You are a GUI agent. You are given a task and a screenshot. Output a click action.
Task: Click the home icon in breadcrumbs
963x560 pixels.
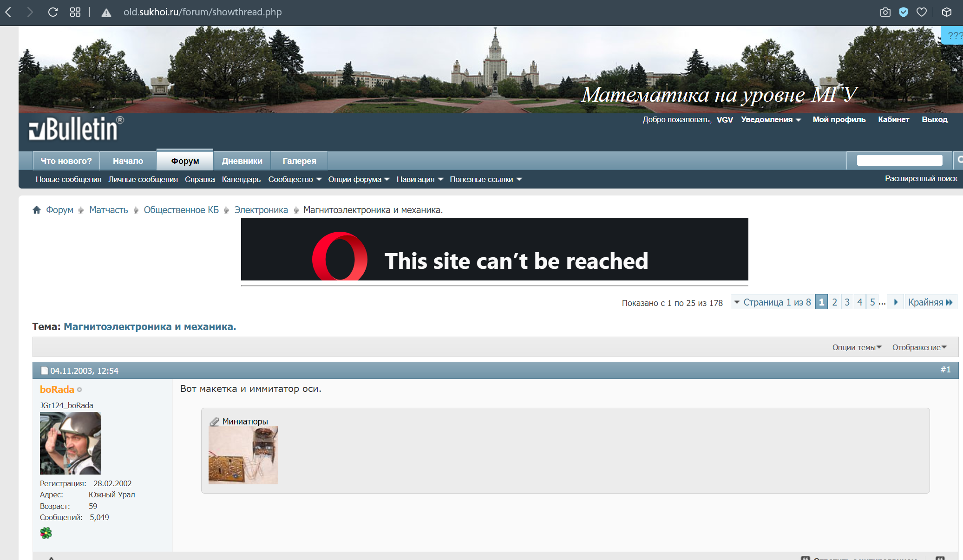(37, 210)
